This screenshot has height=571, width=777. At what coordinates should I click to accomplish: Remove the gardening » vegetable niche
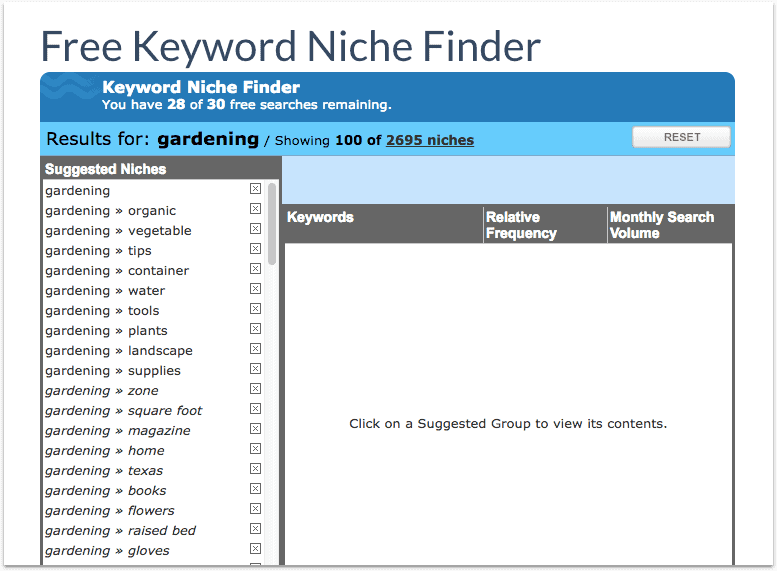[x=255, y=228]
